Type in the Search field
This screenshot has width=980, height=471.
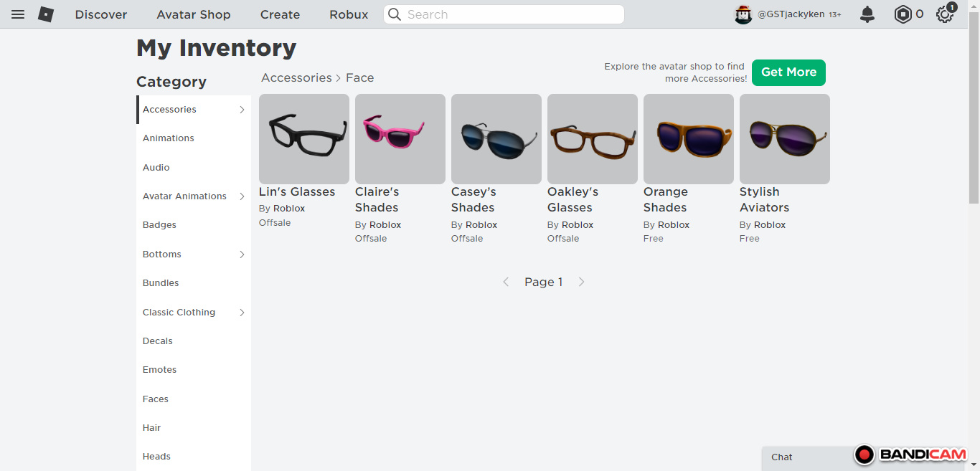(509, 14)
